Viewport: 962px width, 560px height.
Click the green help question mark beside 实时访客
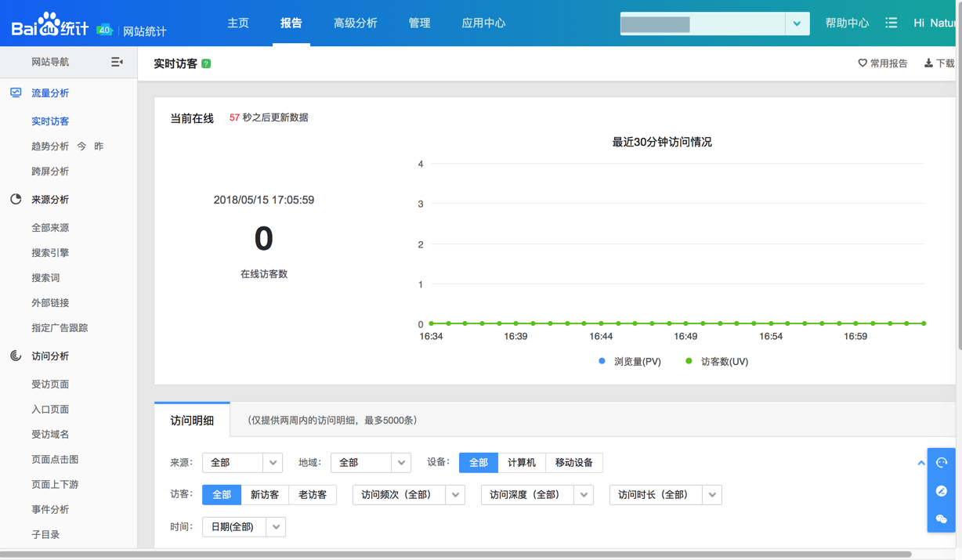click(206, 63)
